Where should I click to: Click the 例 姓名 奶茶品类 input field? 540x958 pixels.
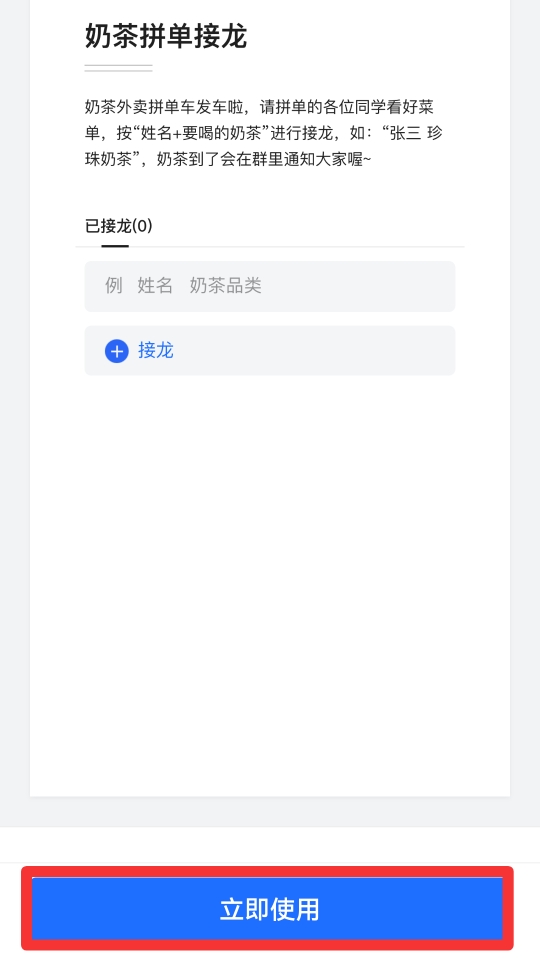coord(270,287)
